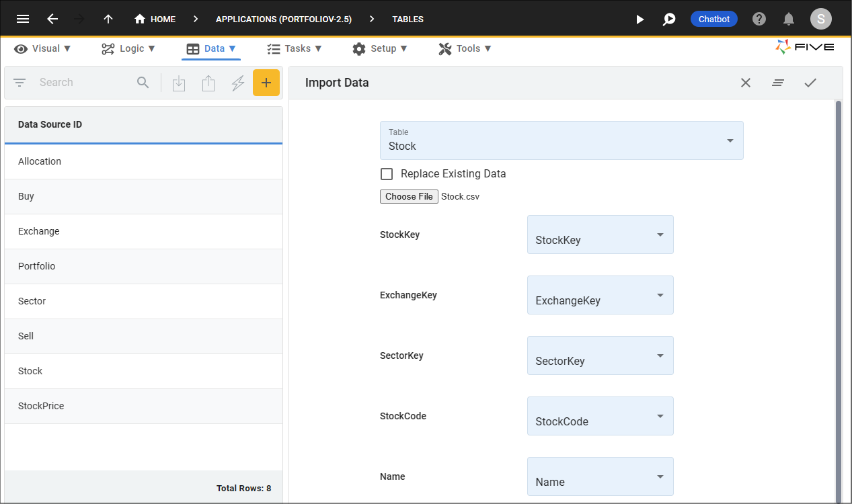Click the Import Data title
This screenshot has height=504, width=852.
[x=337, y=83]
